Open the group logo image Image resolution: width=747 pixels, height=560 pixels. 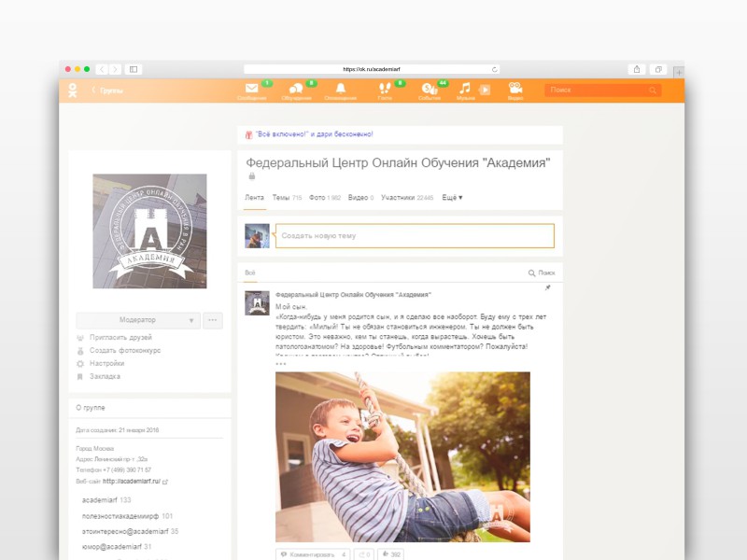pos(149,231)
